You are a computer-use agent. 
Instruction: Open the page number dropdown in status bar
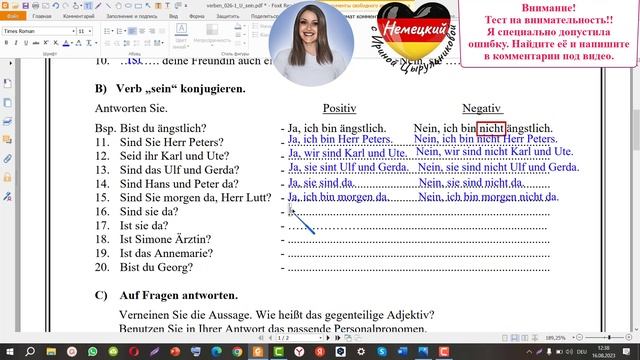point(320,338)
